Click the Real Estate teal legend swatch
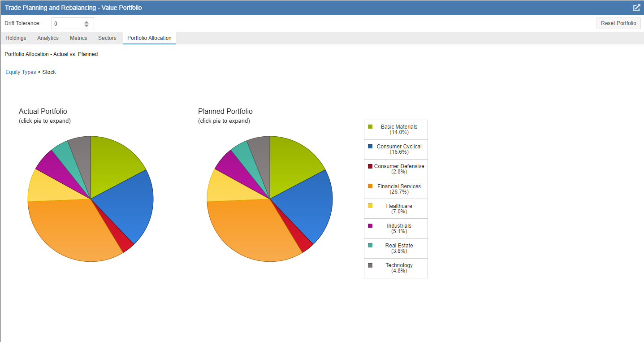644x342 pixels. 370,245
